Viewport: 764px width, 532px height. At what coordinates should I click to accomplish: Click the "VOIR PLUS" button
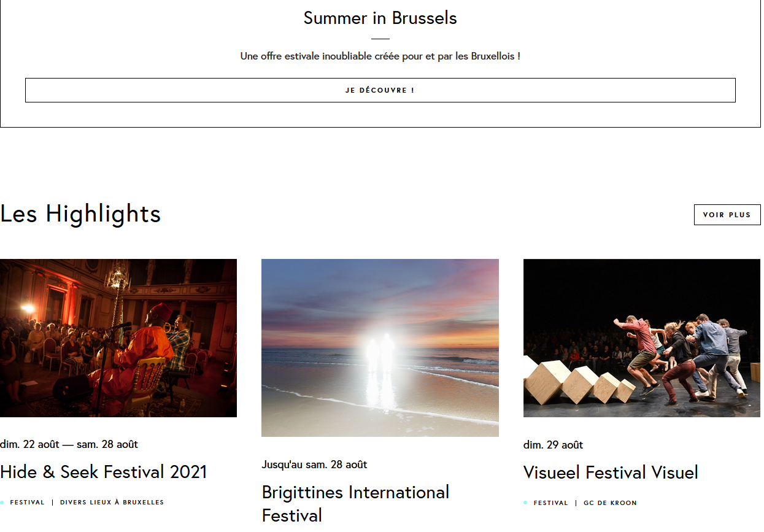pyautogui.click(x=727, y=215)
